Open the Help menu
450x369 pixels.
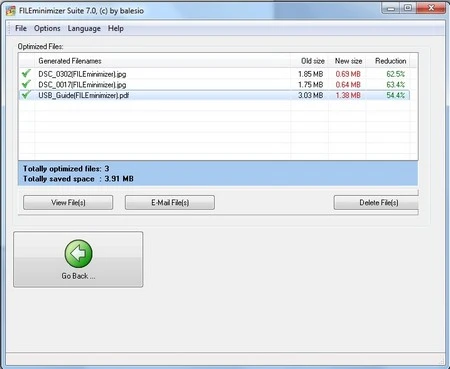click(x=116, y=28)
